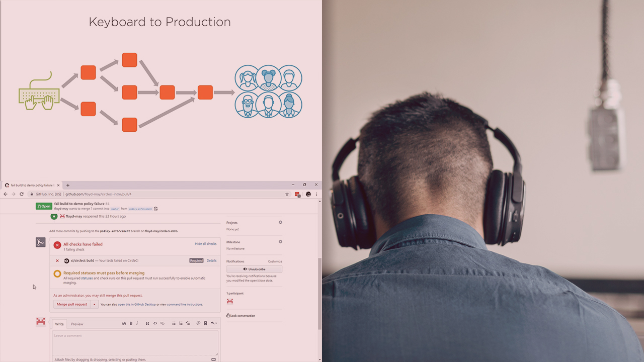This screenshot has width=644, height=362.
Task: Add a numbered list in comment
Action: 181,323
